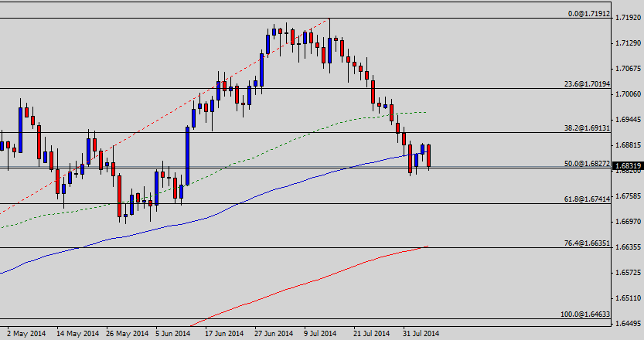Viewport: 644px width, 340px height.
Task: Click the 9 Jul 2014 date label
Action: tap(320, 334)
